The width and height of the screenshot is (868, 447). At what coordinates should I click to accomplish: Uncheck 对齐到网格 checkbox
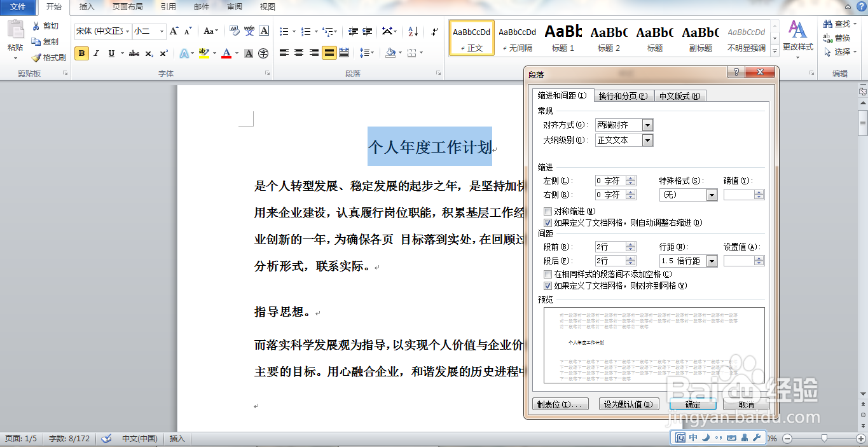[548, 286]
